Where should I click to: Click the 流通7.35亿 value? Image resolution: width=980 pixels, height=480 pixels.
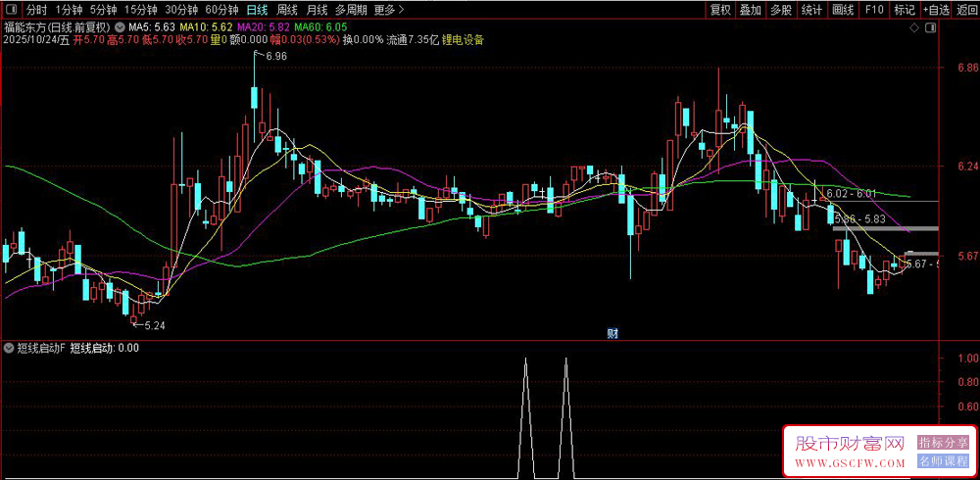413,40
